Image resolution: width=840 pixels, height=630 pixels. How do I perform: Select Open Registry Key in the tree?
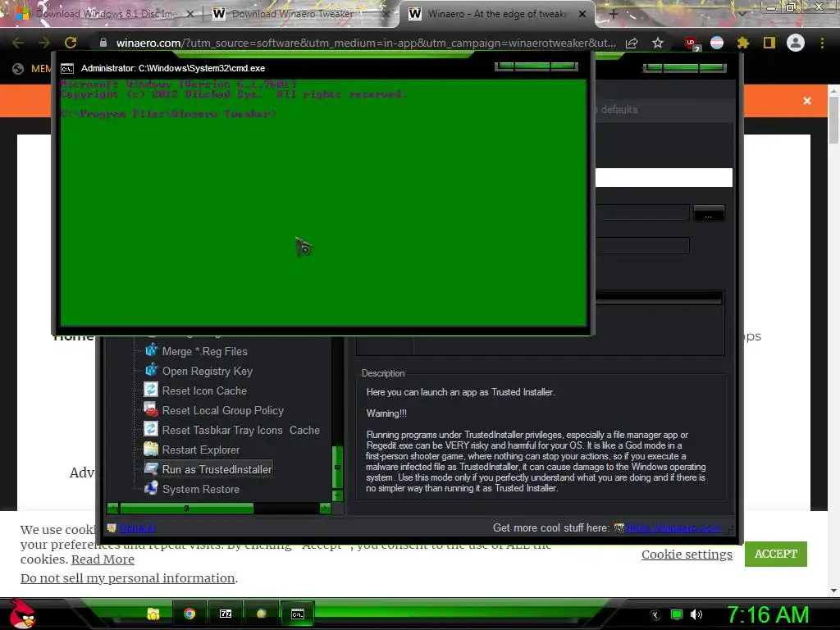[x=208, y=372]
